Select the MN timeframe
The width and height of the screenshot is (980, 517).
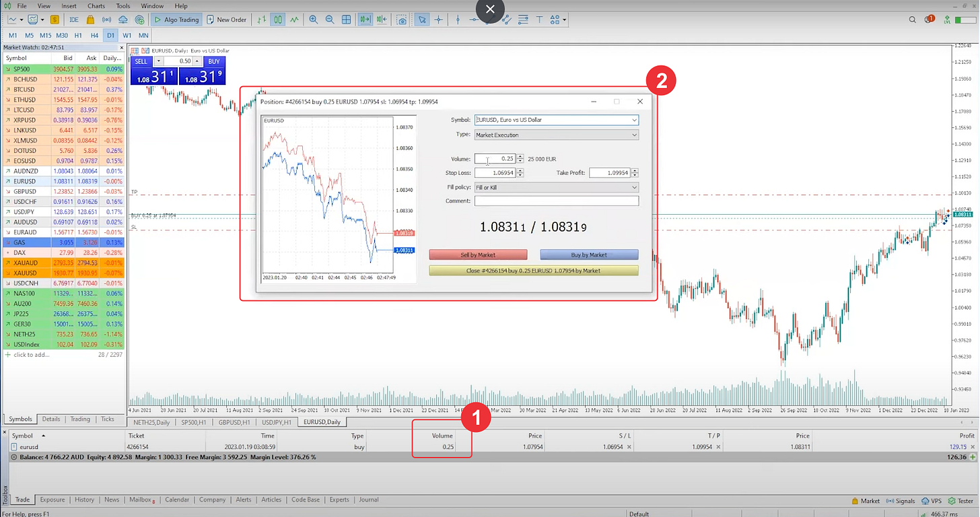(x=143, y=35)
